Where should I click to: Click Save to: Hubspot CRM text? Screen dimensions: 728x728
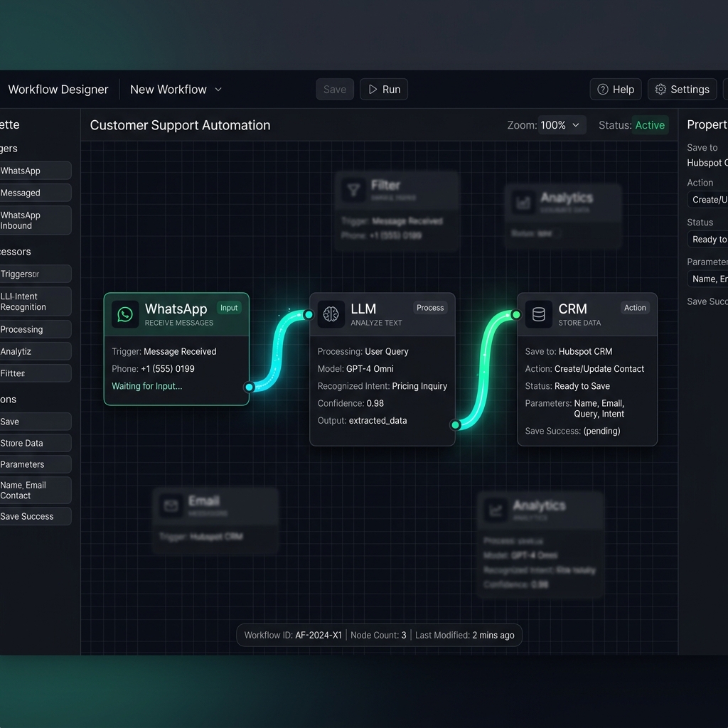pyautogui.click(x=568, y=351)
